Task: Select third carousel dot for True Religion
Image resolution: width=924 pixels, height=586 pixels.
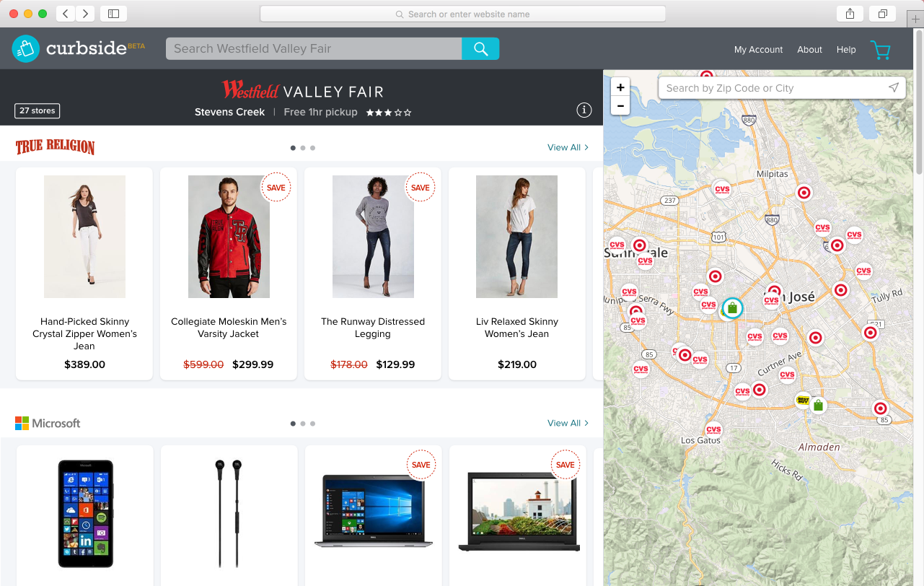Action: 312,148
